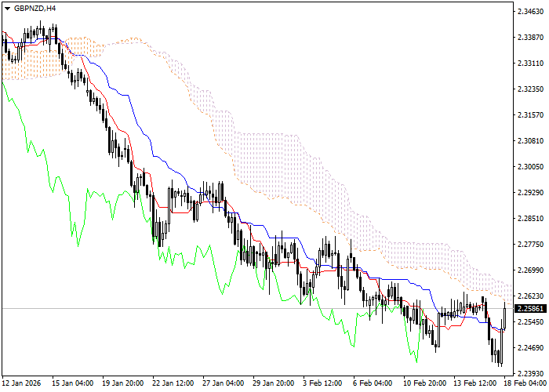Click the 2.31570 price axis label
The width and height of the screenshot is (549, 392).
530,115
